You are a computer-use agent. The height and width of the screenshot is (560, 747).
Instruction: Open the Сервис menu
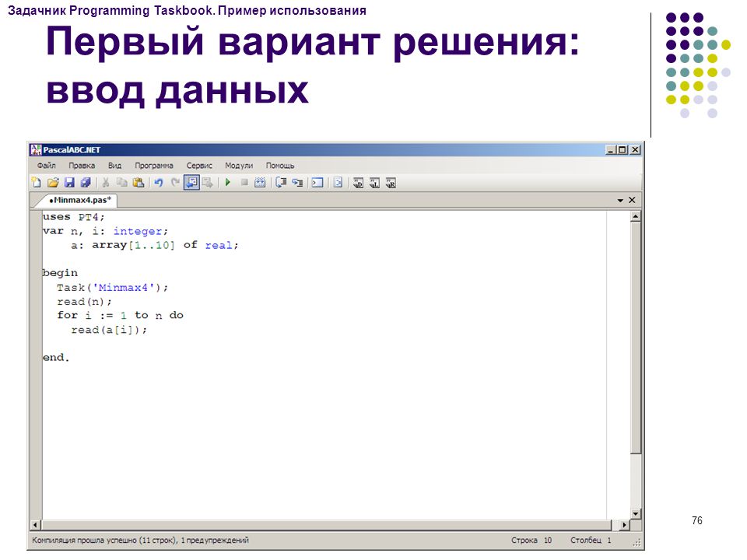pos(199,166)
